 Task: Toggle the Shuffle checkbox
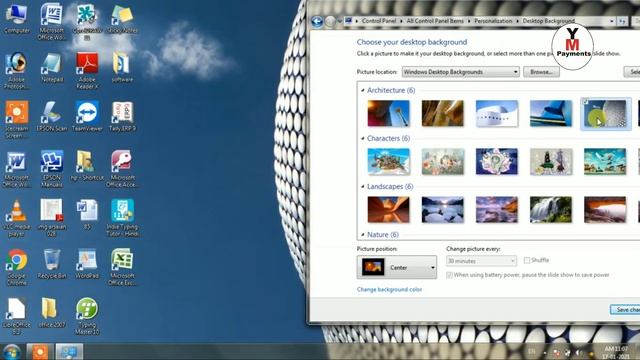point(527,260)
